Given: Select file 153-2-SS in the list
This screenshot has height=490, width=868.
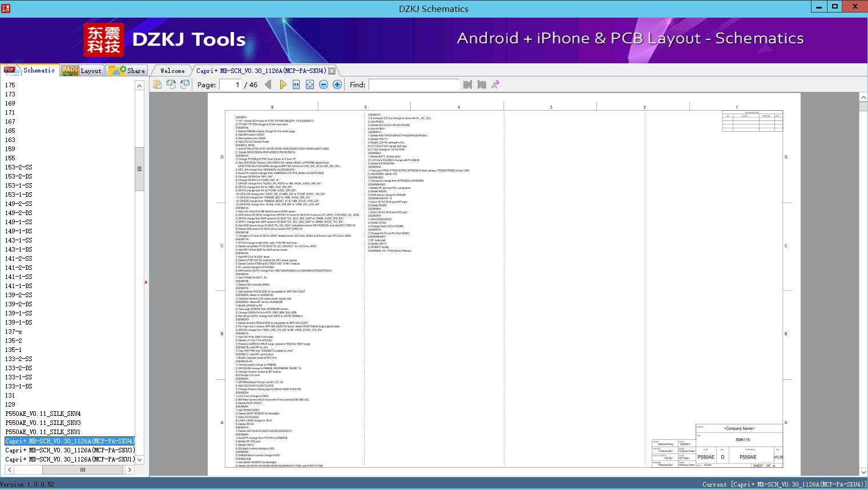Looking at the screenshot, I should click(19, 167).
